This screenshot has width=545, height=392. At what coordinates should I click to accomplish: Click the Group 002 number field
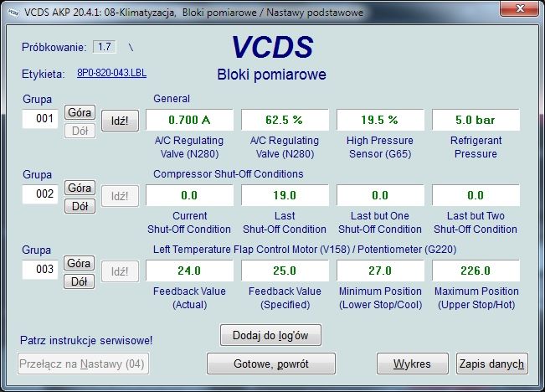coord(40,194)
